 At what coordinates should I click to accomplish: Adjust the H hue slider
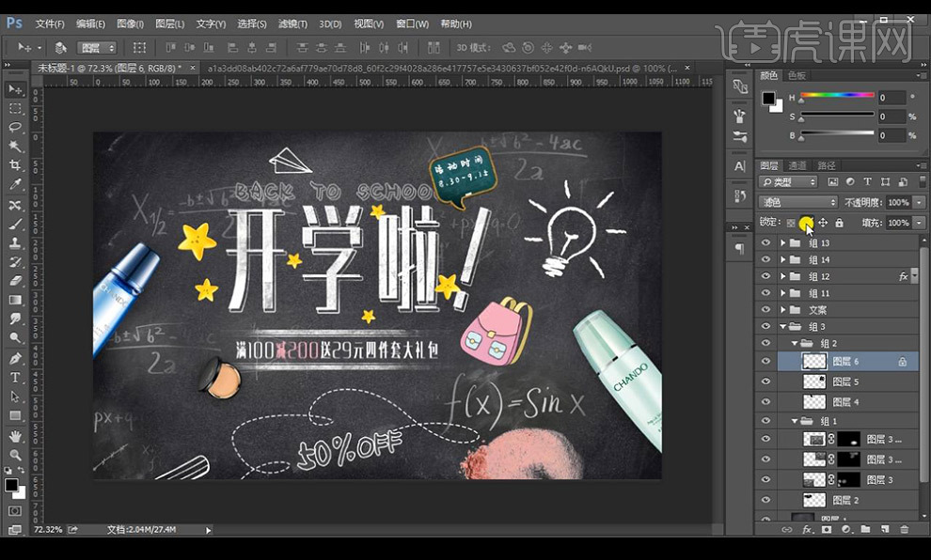coord(837,95)
